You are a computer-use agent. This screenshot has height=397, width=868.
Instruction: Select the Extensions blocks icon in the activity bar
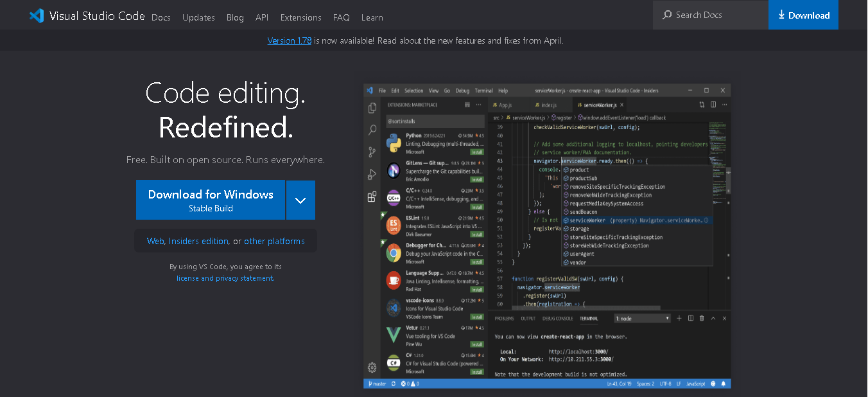(372, 197)
